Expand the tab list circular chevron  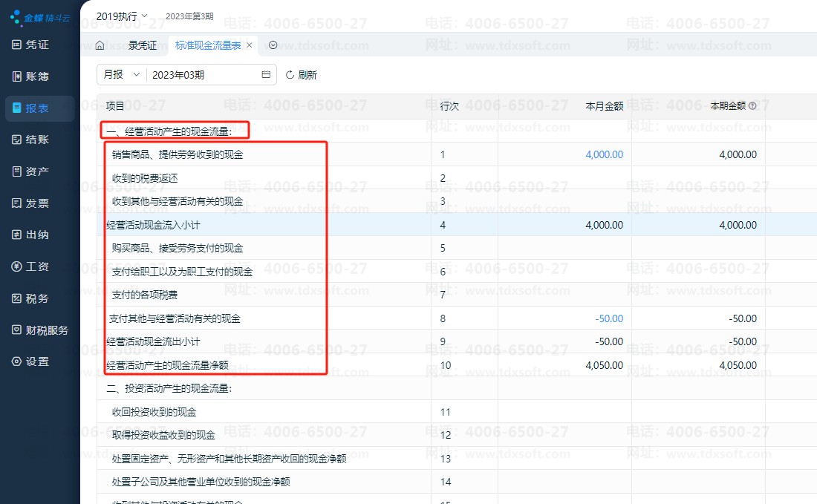[273, 45]
